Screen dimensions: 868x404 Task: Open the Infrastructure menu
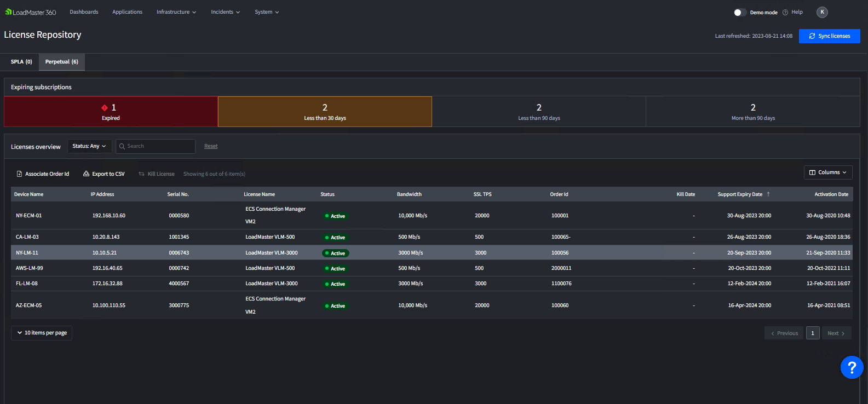click(x=176, y=12)
